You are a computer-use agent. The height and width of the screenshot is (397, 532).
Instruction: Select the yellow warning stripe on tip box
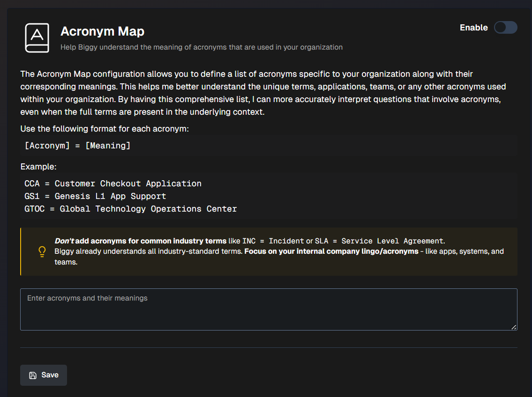tap(21, 251)
